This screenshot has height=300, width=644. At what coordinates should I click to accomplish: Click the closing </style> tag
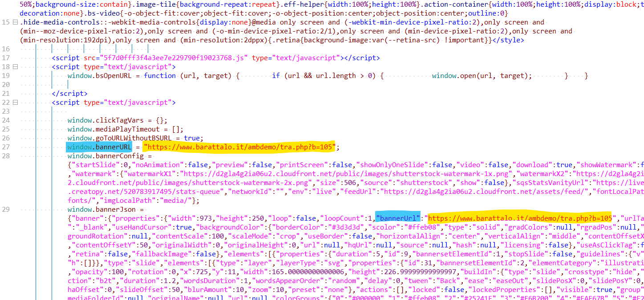(x=508, y=40)
